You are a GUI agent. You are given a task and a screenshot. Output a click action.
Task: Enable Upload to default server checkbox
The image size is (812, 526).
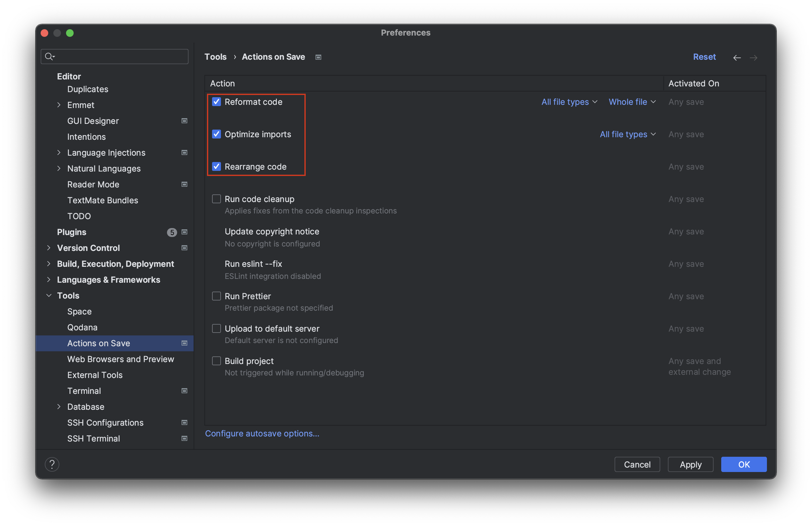click(x=216, y=329)
